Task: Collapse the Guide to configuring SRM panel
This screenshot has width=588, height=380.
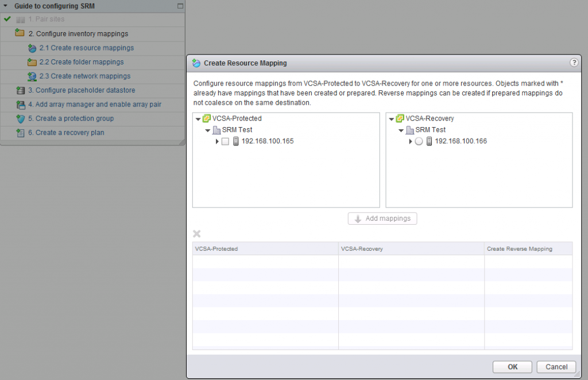Action: pyautogui.click(x=6, y=6)
